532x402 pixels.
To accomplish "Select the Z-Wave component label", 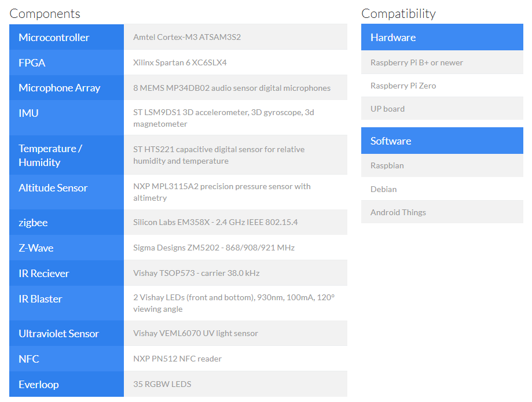I will tap(36, 248).
